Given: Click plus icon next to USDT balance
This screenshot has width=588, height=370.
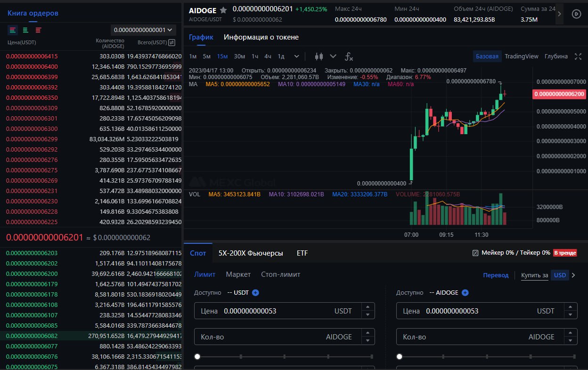Looking at the screenshot, I should 255,293.
